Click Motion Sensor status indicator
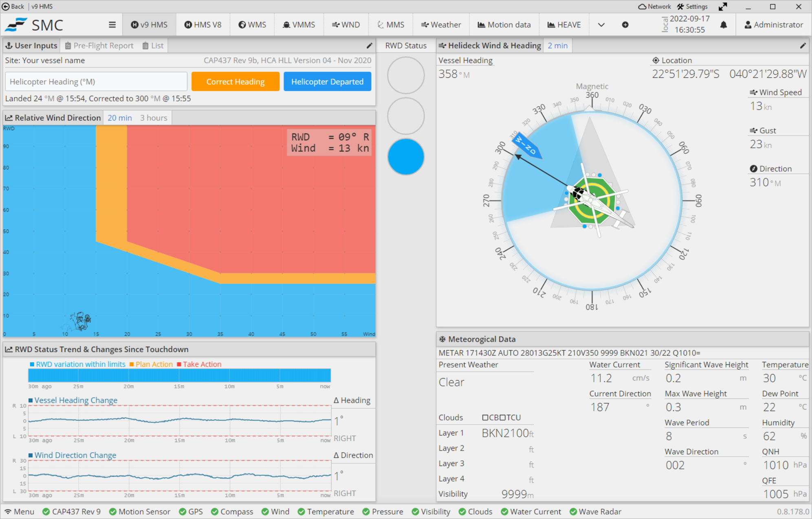Screen dimensions: 812x519 pos(139,512)
